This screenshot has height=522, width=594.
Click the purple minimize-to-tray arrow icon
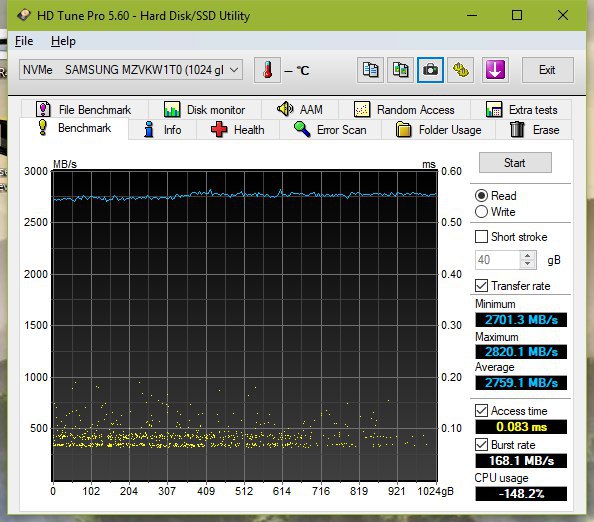pyautogui.click(x=495, y=70)
